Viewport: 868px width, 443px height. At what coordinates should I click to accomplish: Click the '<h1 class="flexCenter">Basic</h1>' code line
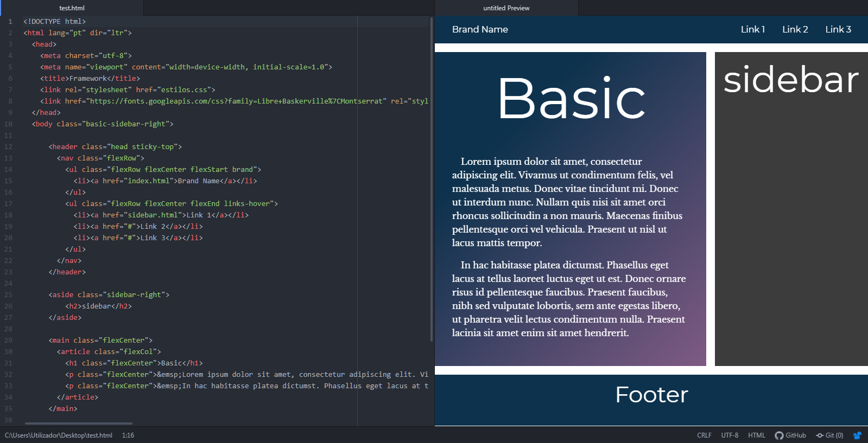(x=134, y=363)
